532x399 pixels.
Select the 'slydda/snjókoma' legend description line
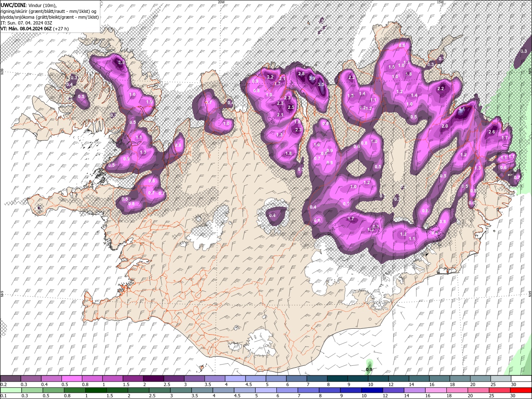click(49, 17)
